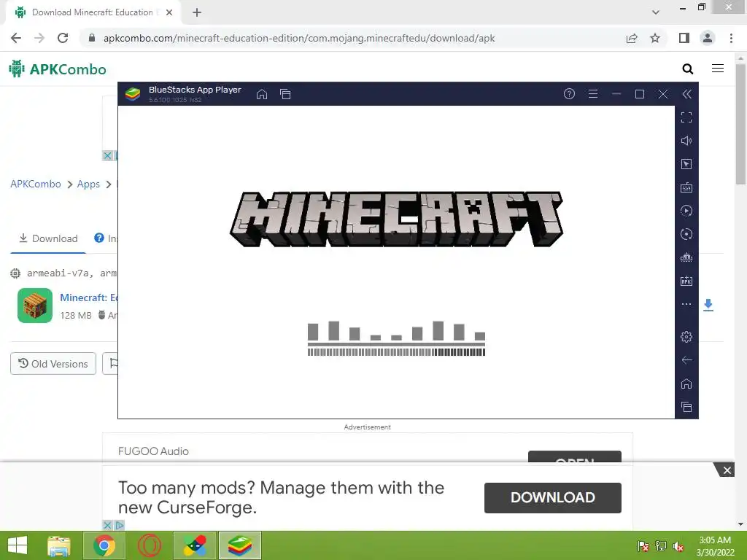Click the blue download arrow icon
This screenshot has height=560, width=747.
(x=708, y=306)
